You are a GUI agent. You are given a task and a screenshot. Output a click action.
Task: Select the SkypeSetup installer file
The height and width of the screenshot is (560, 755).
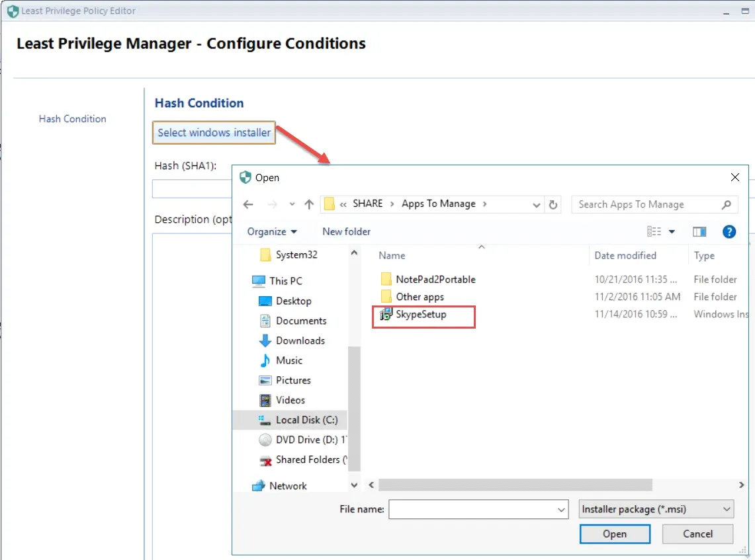click(421, 315)
